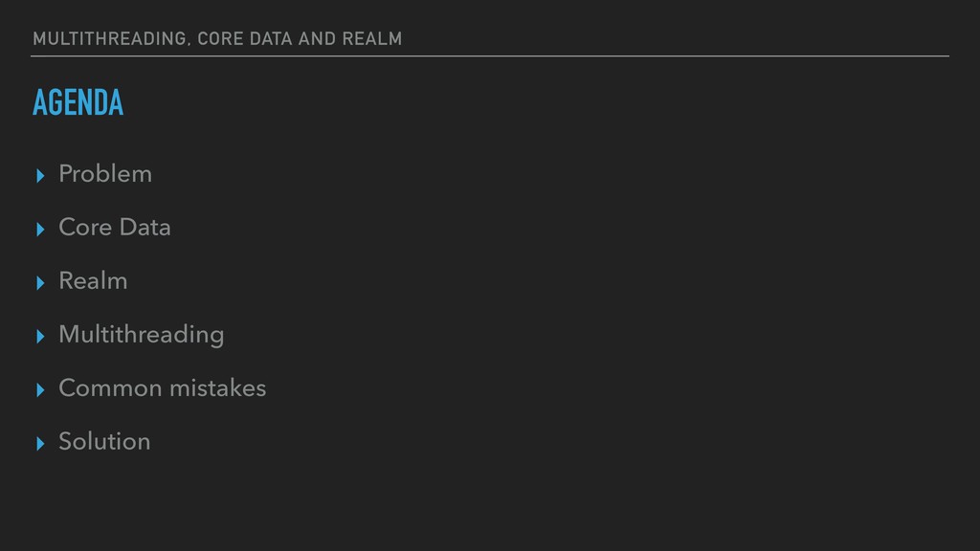Expand the arrow next to Common mistakes
The image size is (980, 551).
pos(40,390)
